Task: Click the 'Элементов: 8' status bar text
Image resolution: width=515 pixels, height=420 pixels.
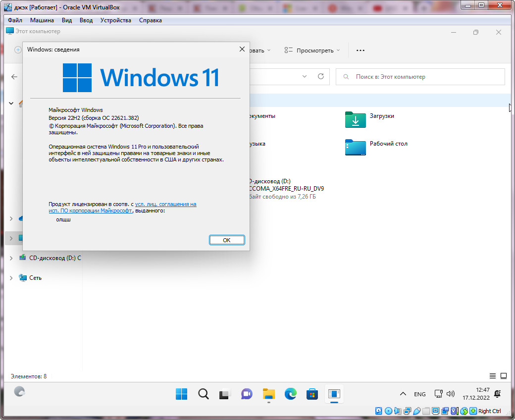Action: [x=29, y=376]
